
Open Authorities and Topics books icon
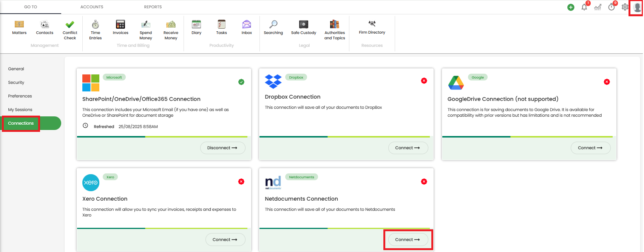(335, 25)
